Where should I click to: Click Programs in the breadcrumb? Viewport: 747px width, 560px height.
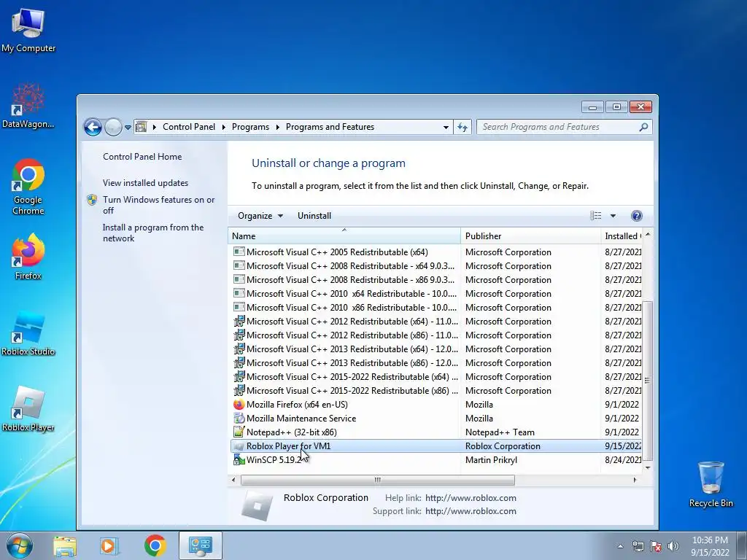250,127
